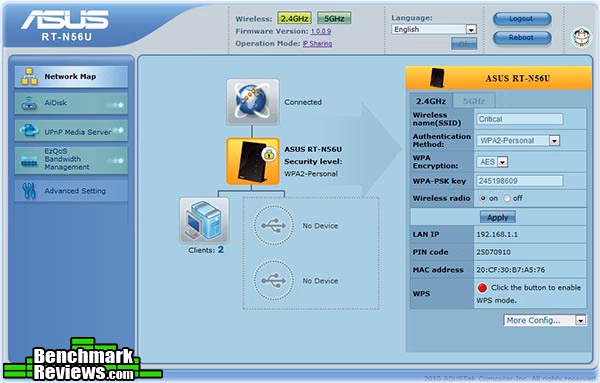Viewport: 600px width, 383px height.
Task: Click PIN code value 25070910
Action: click(494, 252)
